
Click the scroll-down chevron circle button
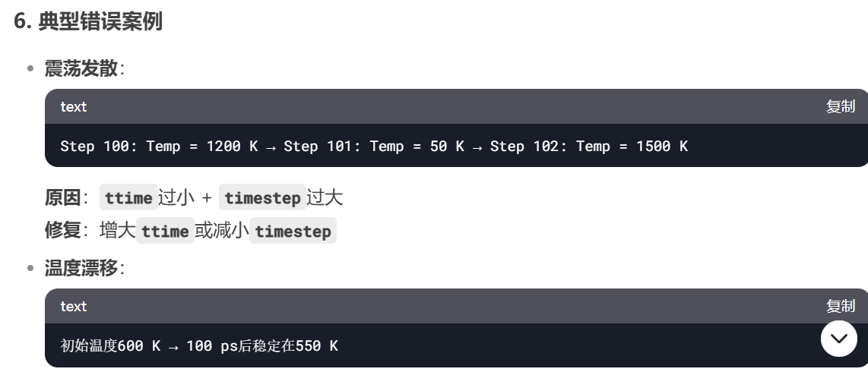[838, 339]
